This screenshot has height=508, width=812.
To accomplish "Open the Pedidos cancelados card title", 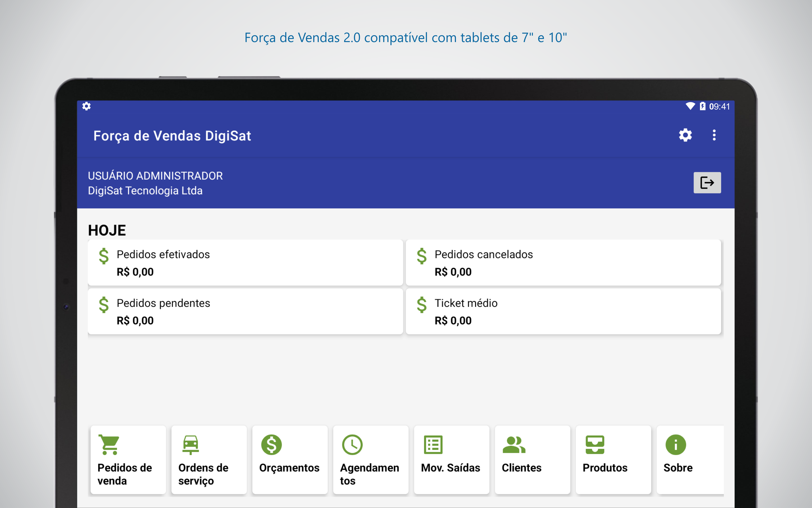I will pyautogui.click(x=483, y=254).
